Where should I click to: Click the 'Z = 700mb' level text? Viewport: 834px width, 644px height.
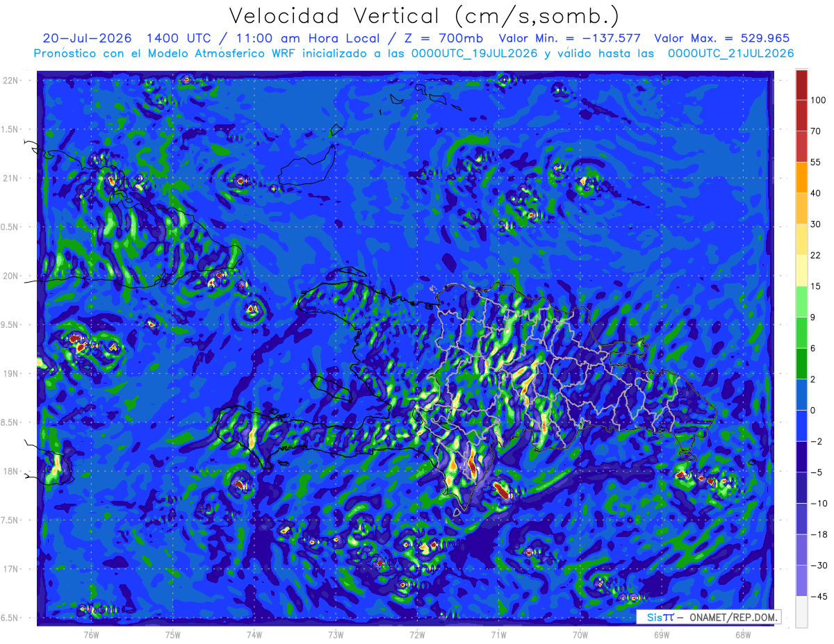[443, 38]
